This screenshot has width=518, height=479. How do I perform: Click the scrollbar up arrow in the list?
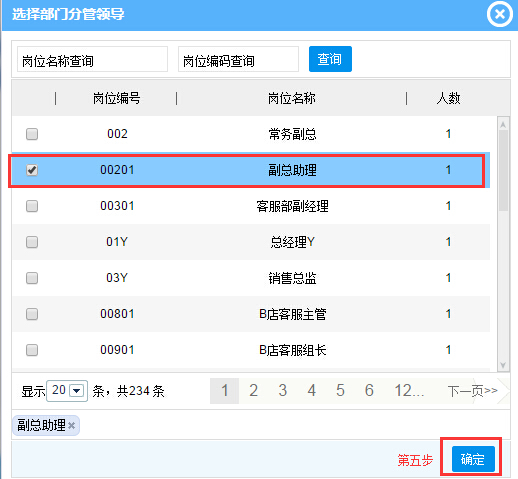(x=503, y=125)
